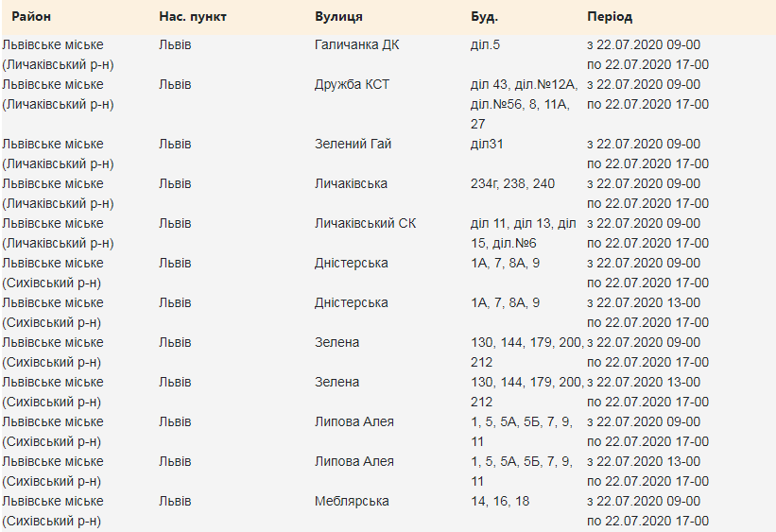
Task: Click the Буд. column header
Action: tap(484, 17)
